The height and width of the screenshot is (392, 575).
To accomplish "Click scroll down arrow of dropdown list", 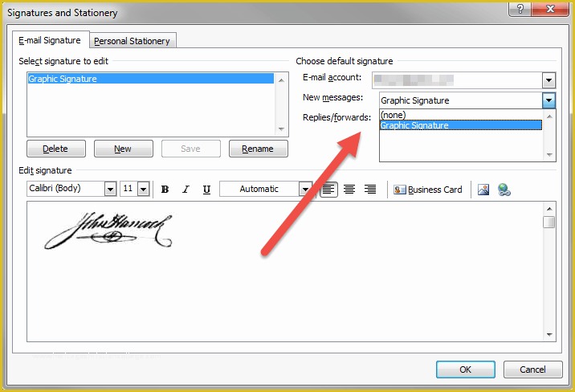I will [549, 155].
